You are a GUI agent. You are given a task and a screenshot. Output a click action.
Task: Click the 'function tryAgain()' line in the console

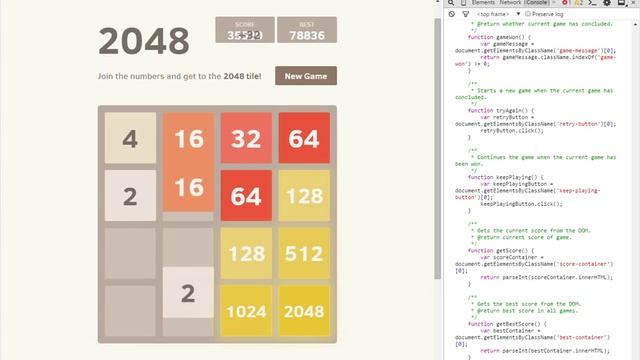pos(501,111)
